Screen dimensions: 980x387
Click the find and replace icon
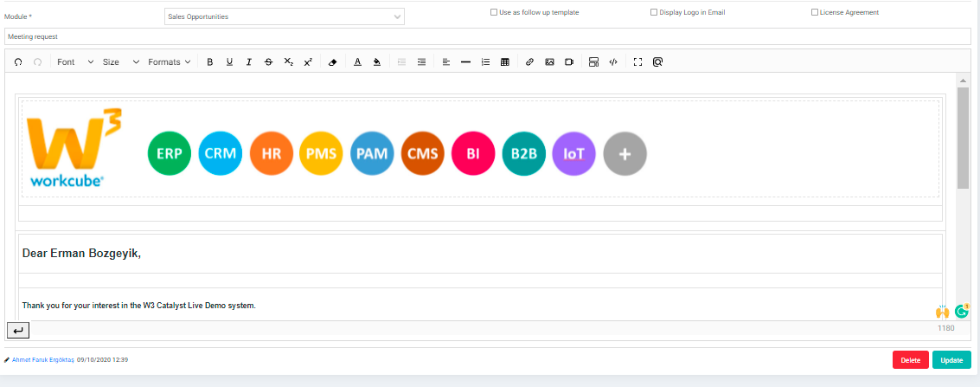657,61
